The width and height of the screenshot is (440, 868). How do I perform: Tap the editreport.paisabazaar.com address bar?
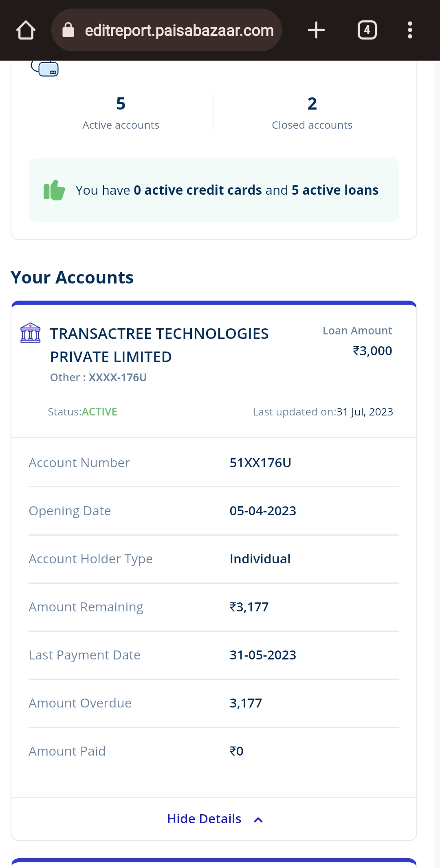[179, 30]
